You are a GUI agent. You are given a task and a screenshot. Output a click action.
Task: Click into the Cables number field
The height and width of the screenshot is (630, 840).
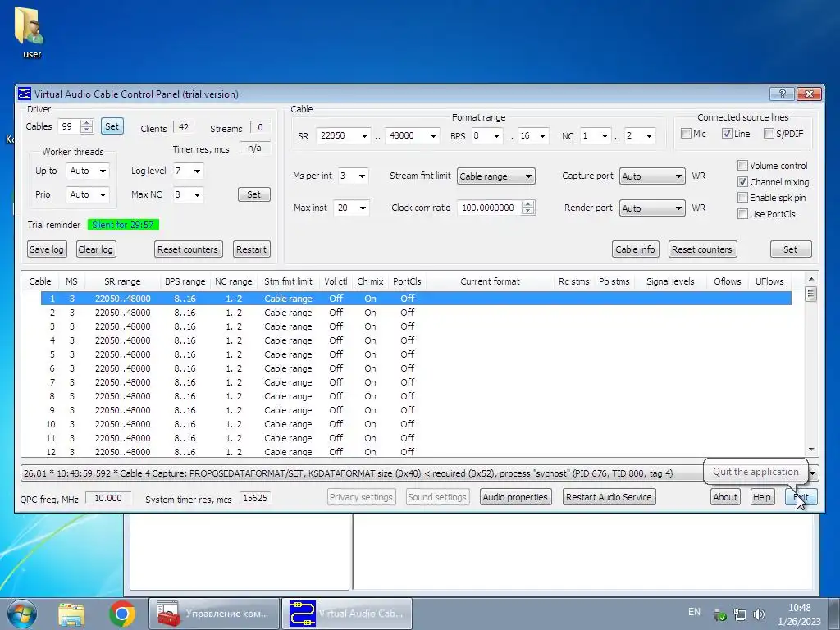point(69,126)
